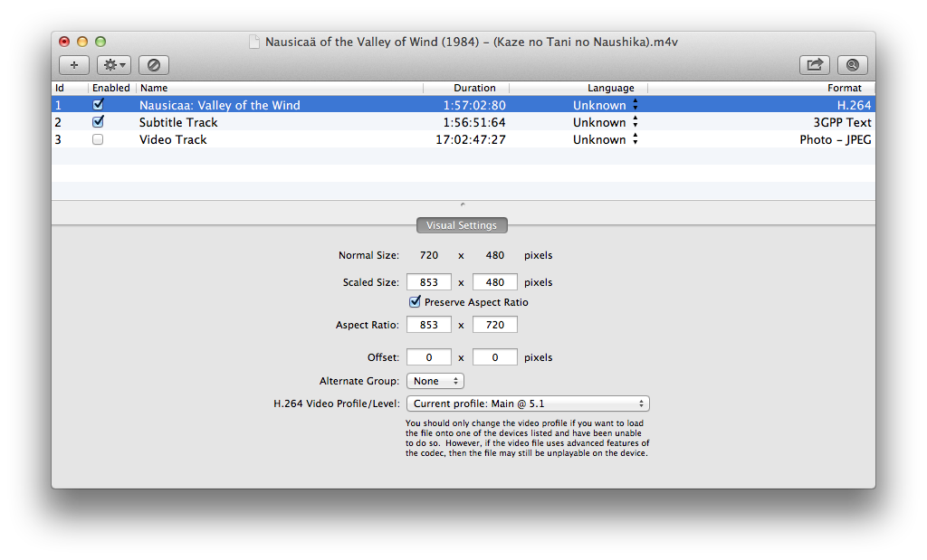
Task: Click the Name column header
Action: coord(280,88)
